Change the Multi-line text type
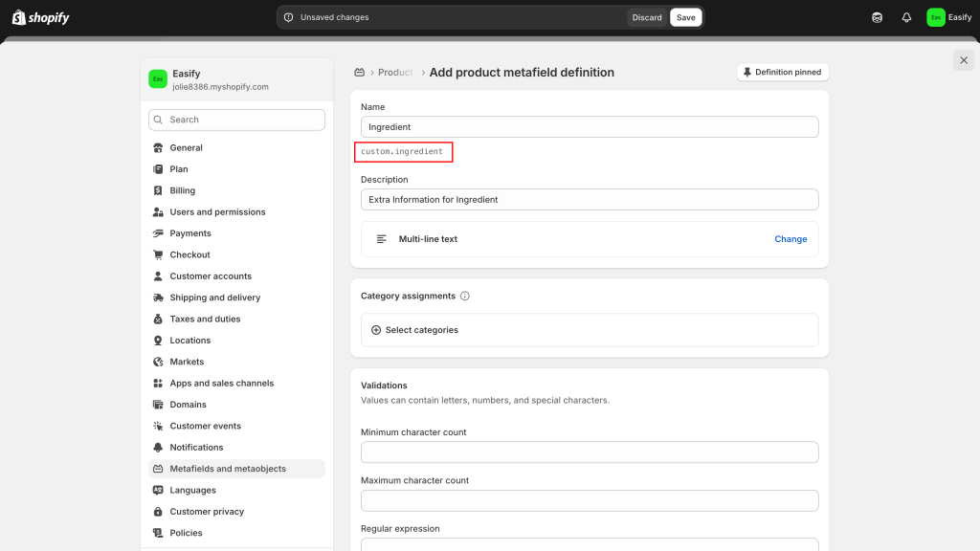 point(790,239)
